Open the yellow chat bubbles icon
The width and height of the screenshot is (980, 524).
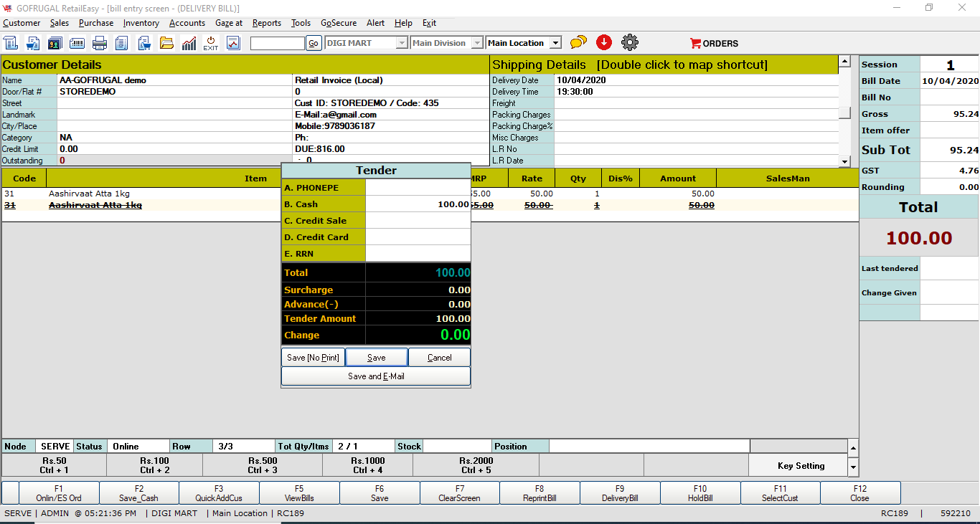click(x=578, y=43)
